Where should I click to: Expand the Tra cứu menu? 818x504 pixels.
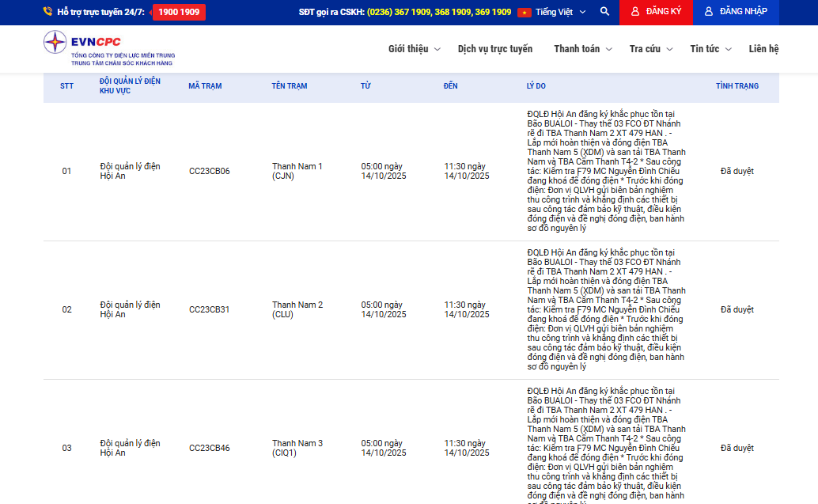tap(650, 49)
